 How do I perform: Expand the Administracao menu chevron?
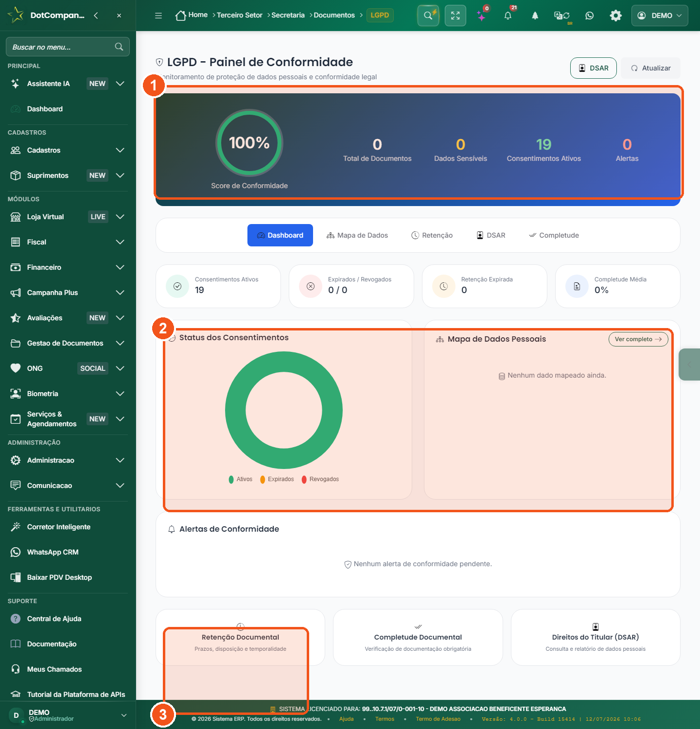pyautogui.click(x=120, y=460)
